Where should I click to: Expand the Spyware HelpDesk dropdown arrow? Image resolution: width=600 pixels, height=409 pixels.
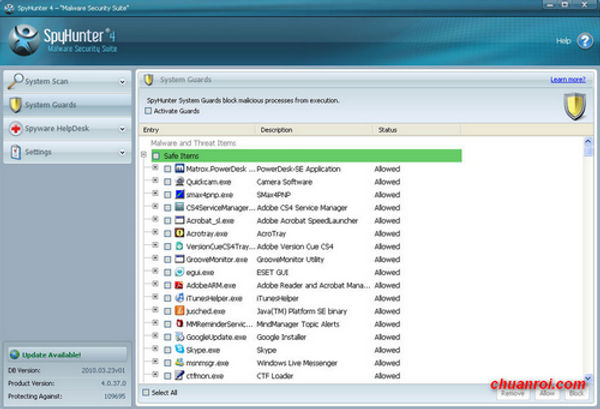click(122, 129)
